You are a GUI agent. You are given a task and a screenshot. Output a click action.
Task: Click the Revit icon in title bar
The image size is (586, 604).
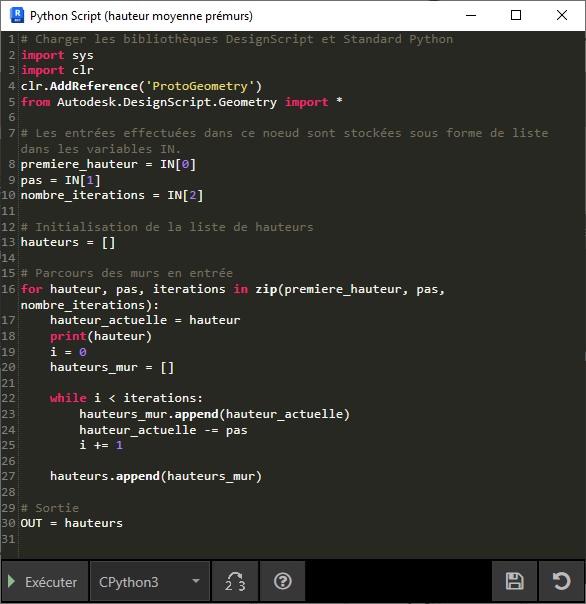click(17, 15)
